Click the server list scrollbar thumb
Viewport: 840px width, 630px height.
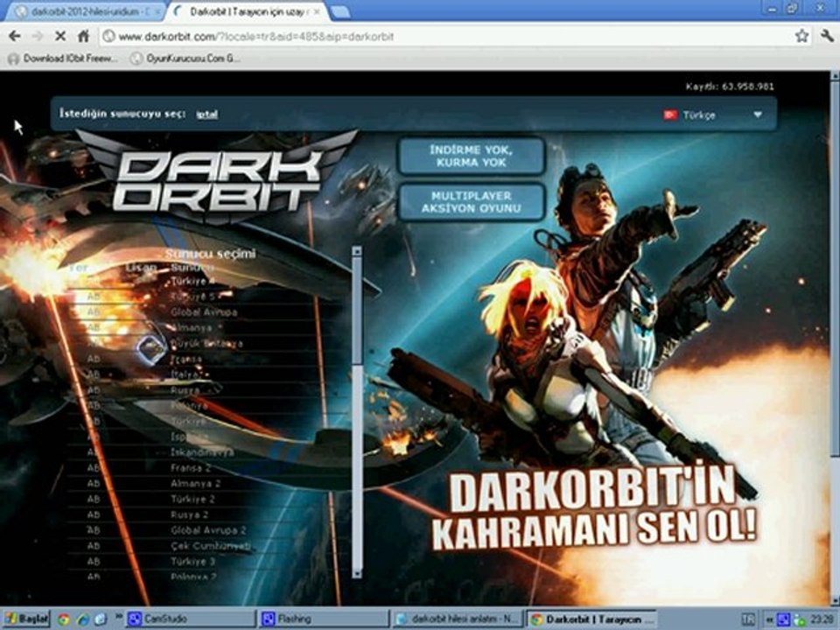coord(357,310)
